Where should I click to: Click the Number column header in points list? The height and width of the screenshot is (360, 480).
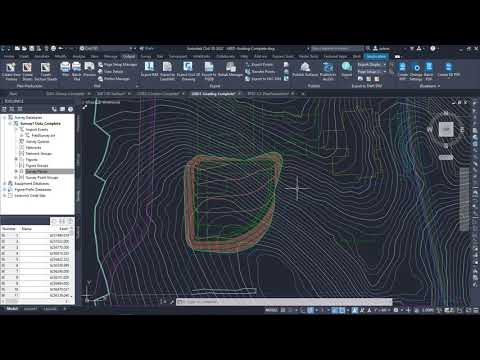9,229
